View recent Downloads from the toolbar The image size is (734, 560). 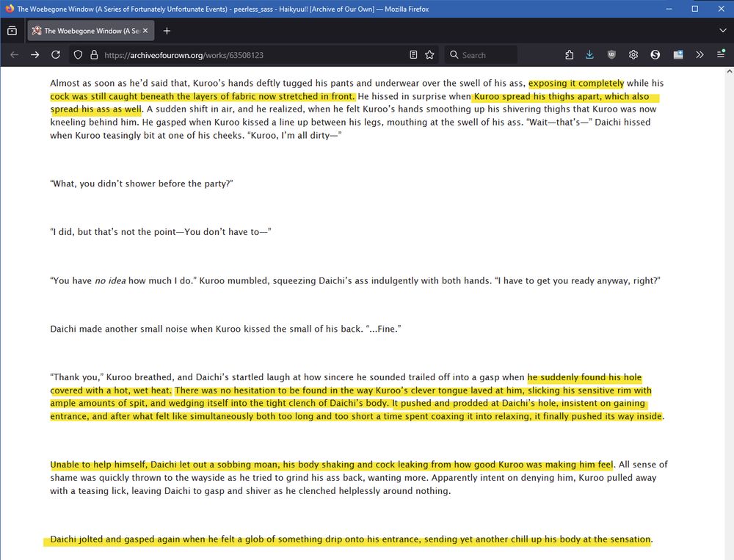[x=589, y=54]
